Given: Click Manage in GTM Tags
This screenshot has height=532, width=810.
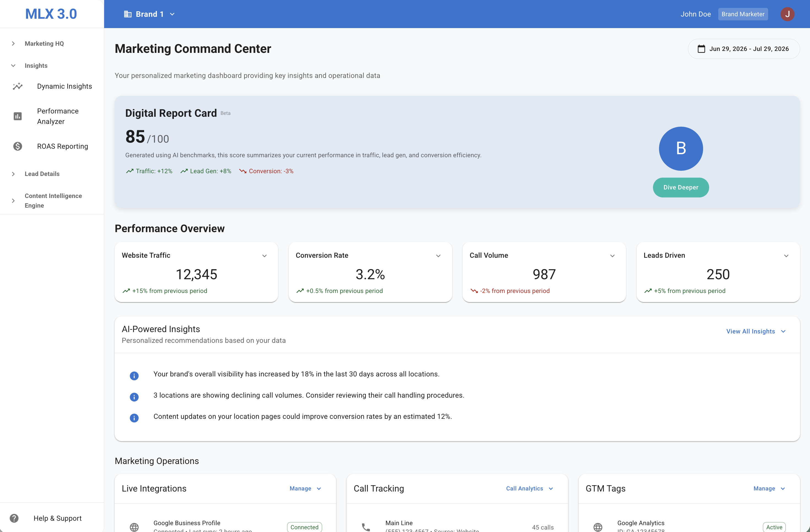Looking at the screenshot, I should (769, 488).
